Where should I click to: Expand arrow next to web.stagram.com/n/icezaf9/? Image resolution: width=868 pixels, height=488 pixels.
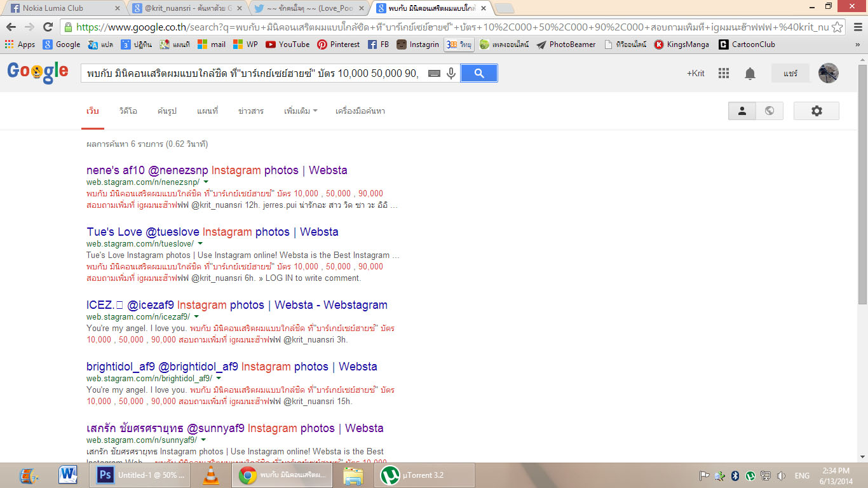(x=196, y=316)
